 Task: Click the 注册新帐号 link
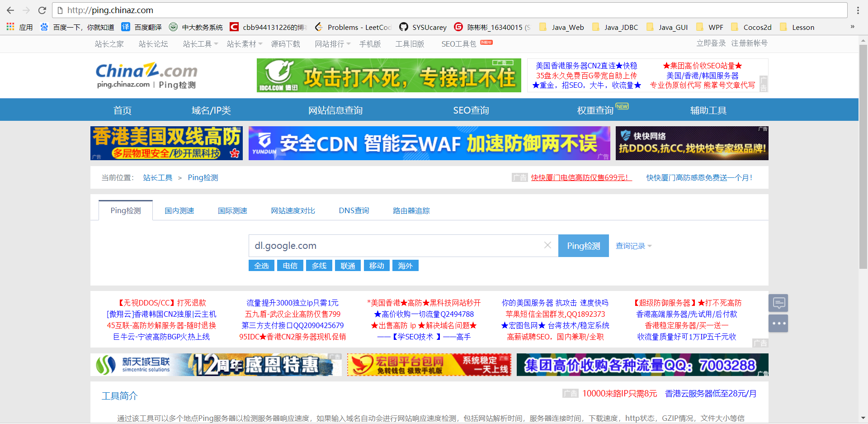pyautogui.click(x=750, y=43)
